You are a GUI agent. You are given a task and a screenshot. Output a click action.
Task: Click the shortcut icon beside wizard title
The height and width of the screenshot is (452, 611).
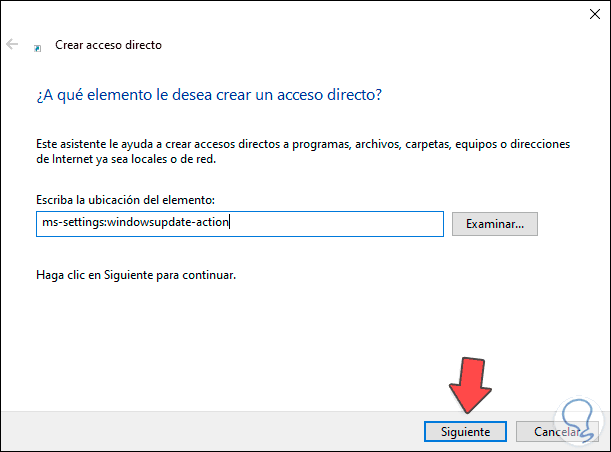point(38,46)
